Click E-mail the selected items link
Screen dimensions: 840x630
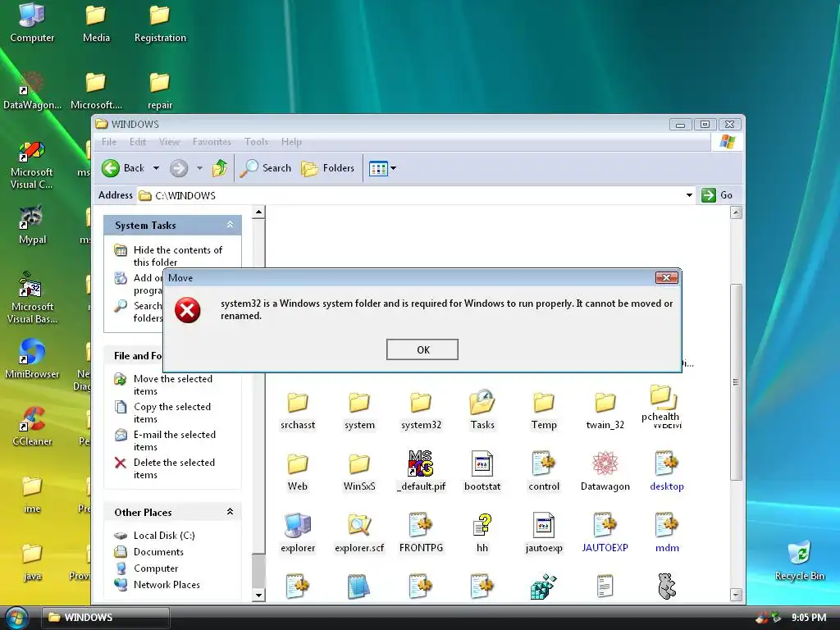(174, 441)
